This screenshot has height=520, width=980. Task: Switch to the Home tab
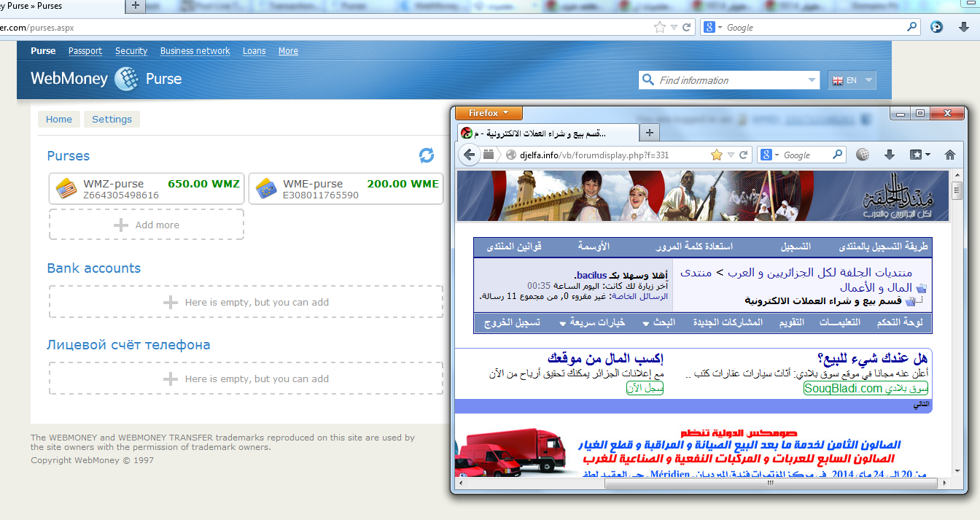tap(59, 120)
